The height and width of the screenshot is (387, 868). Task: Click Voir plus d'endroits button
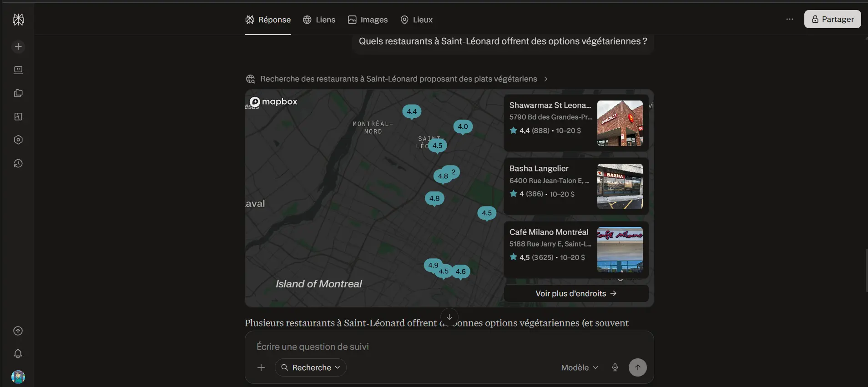tap(576, 293)
